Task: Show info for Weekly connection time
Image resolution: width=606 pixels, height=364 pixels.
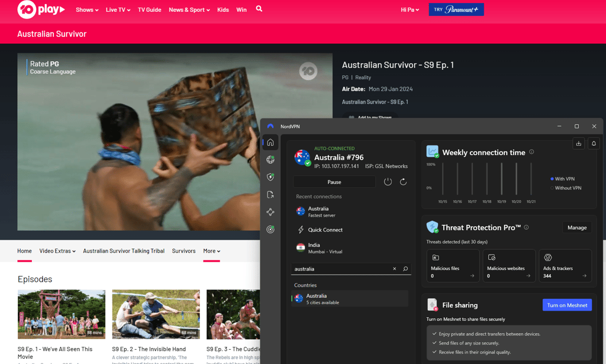Action: [531, 152]
